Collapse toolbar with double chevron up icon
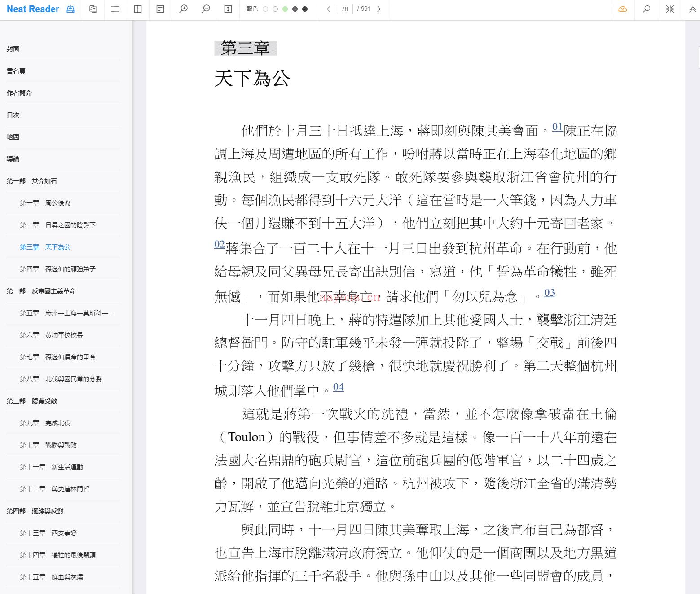700x594 pixels. (692, 9)
